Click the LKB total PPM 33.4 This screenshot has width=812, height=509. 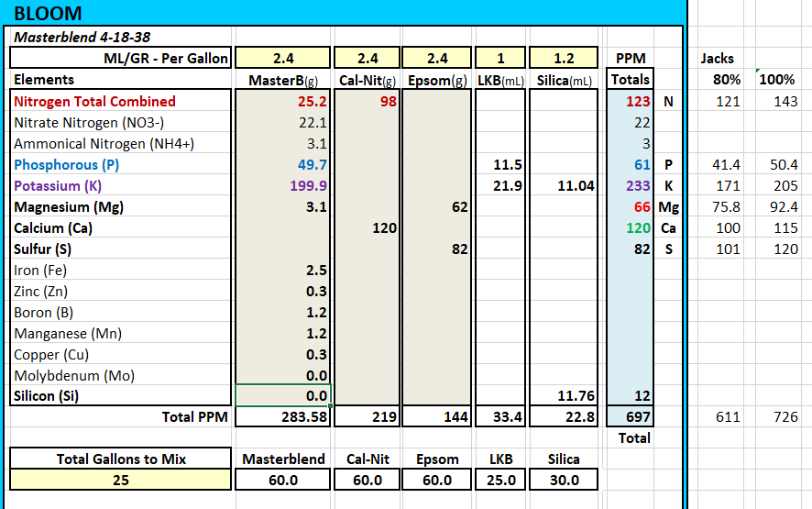[x=508, y=416]
